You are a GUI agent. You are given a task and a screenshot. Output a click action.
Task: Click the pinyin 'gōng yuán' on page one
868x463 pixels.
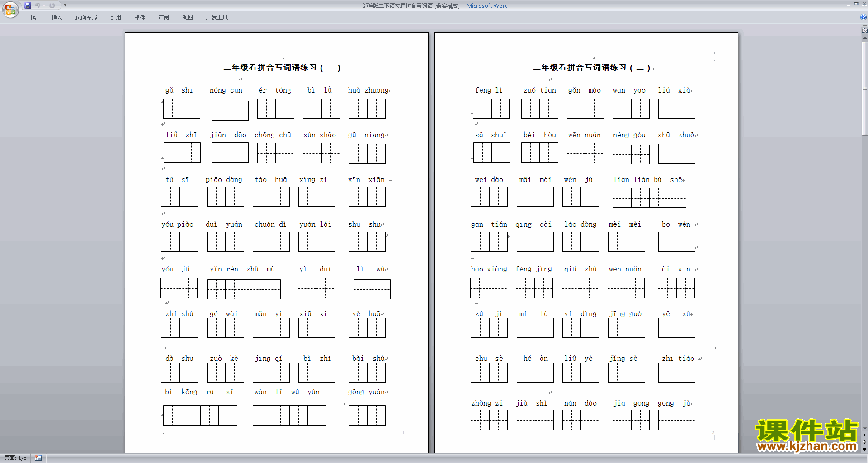366,392
